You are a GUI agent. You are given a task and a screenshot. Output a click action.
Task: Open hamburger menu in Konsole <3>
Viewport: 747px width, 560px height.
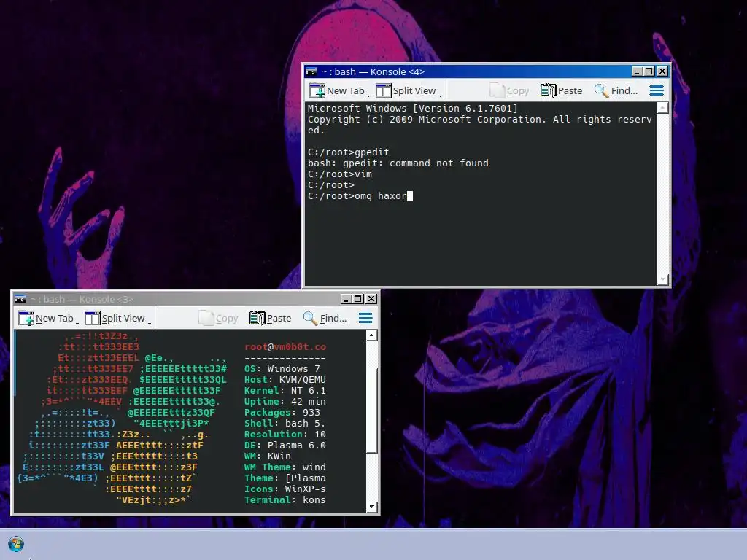pos(365,318)
